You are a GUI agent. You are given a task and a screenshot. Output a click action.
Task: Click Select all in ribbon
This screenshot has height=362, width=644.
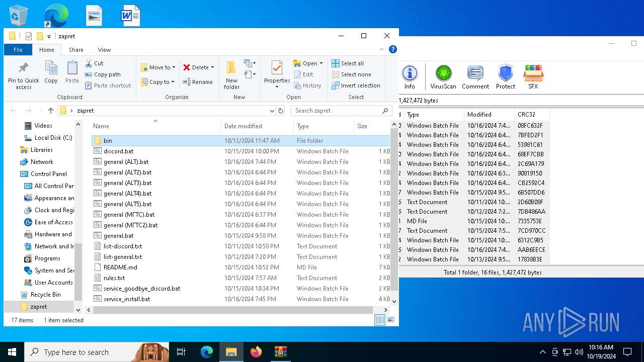348,63
